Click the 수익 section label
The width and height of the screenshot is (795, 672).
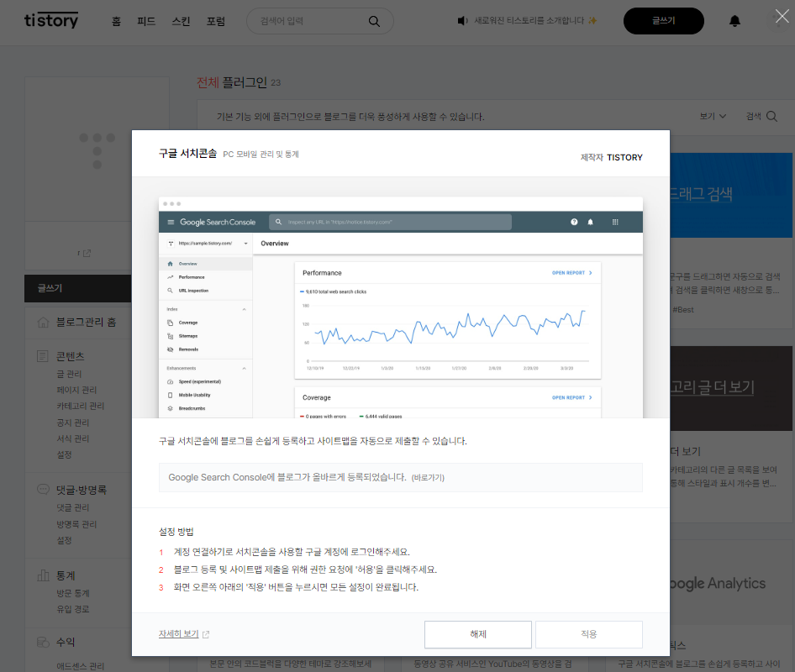coord(66,642)
